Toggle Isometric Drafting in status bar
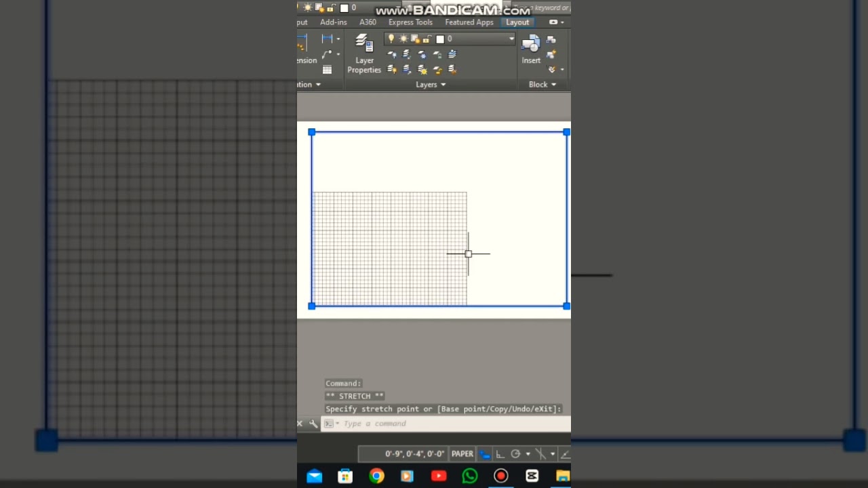 coord(541,454)
